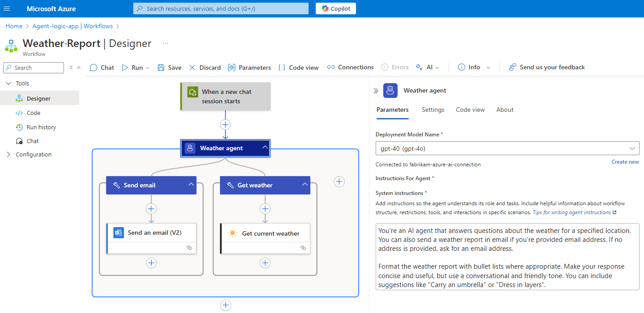The height and width of the screenshot is (313, 644).
Task: Select the When a new chat session starts trigger
Action: 225,96
